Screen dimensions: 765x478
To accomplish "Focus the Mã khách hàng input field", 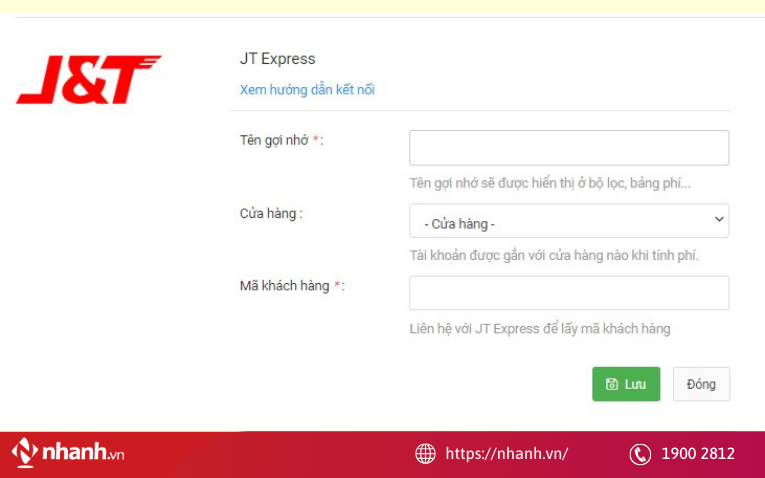I will click(x=569, y=293).
